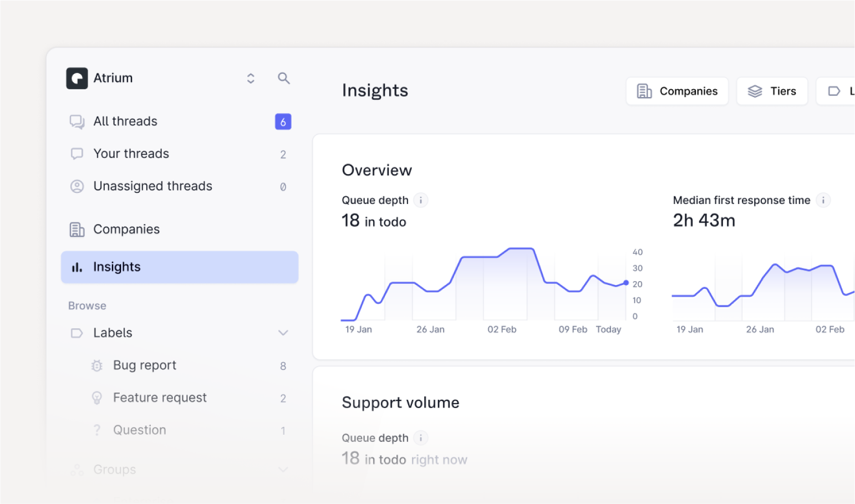855x504 pixels.
Task: Click the info icon beside Median first response time
Action: [x=823, y=200]
